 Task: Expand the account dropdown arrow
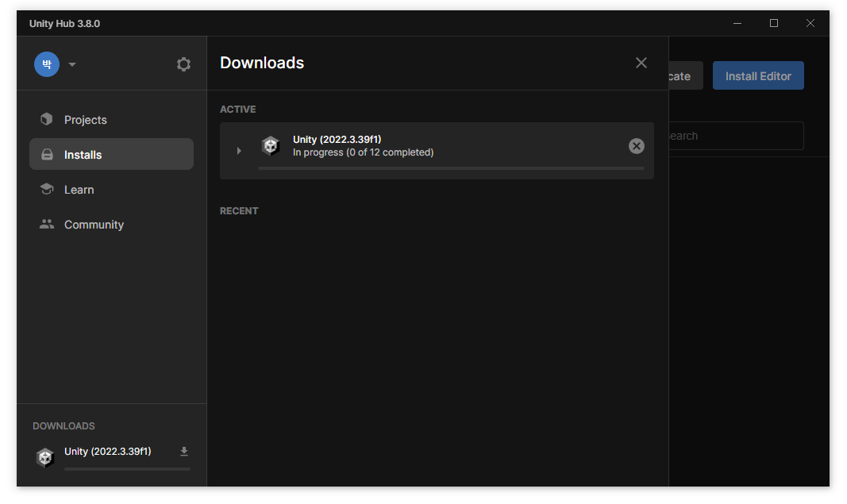tap(72, 64)
